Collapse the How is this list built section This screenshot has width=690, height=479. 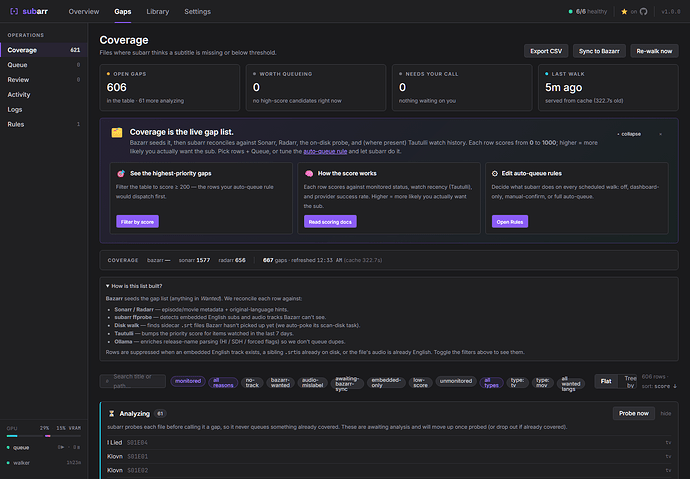click(134, 286)
